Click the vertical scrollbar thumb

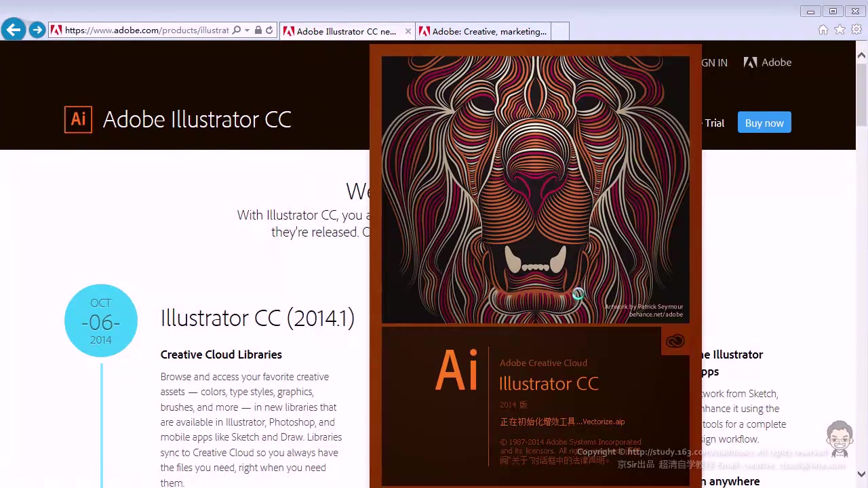[x=862, y=95]
